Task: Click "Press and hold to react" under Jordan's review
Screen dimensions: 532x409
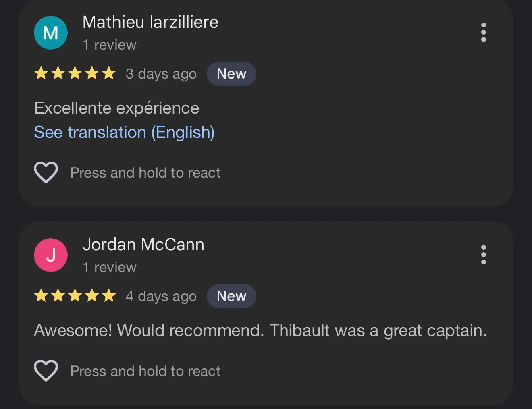Action: pyautogui.click(x=145, y=371)
